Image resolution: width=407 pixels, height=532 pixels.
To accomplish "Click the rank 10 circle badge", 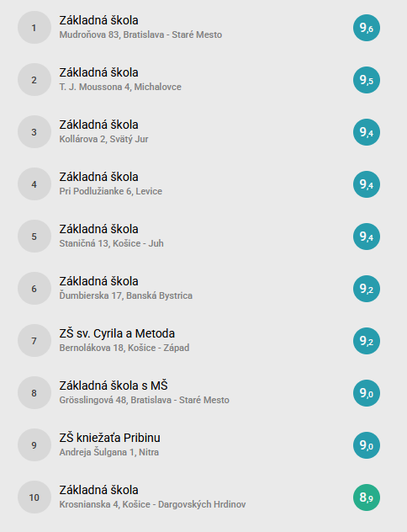I will click(34, 497).
